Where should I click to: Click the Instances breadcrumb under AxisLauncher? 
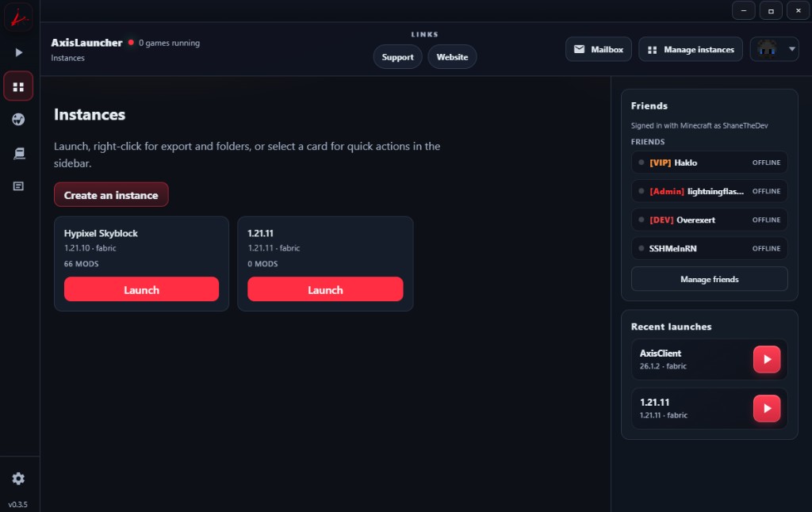click(68, 58)
